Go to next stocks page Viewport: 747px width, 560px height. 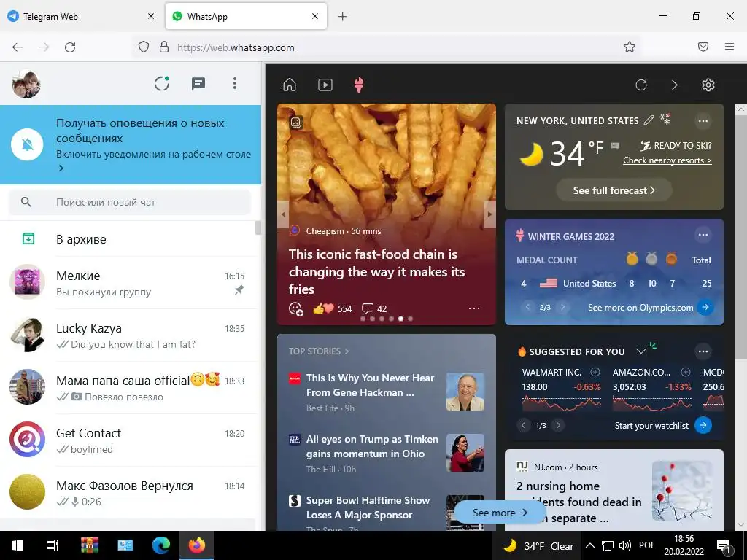pyautogui.click(x=558, y=425)
